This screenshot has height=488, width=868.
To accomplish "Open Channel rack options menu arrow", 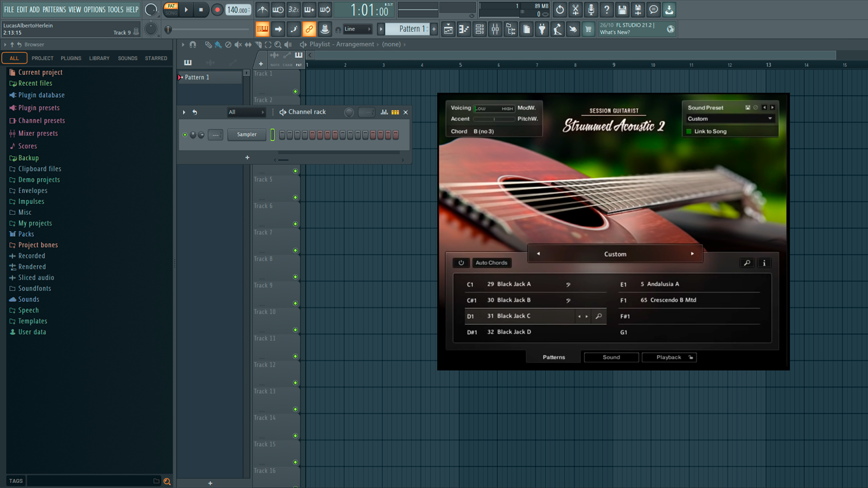I will click(x=184, y=112).
